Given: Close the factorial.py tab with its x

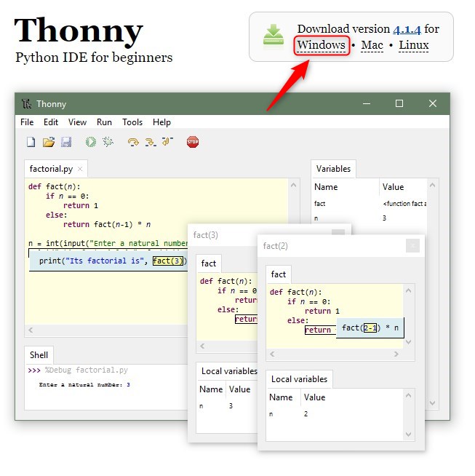Looking at the screenshot, I should coord(80,169).
